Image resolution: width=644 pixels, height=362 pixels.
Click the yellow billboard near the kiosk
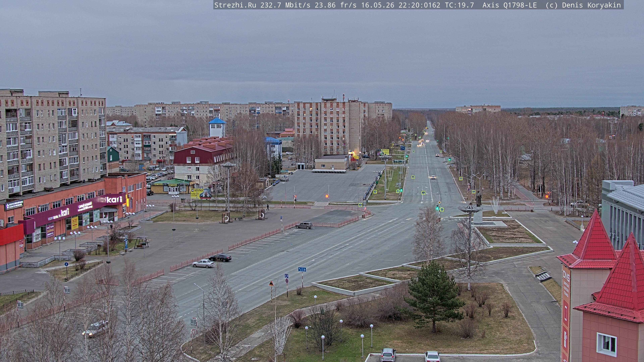click(x=197, y=193)
